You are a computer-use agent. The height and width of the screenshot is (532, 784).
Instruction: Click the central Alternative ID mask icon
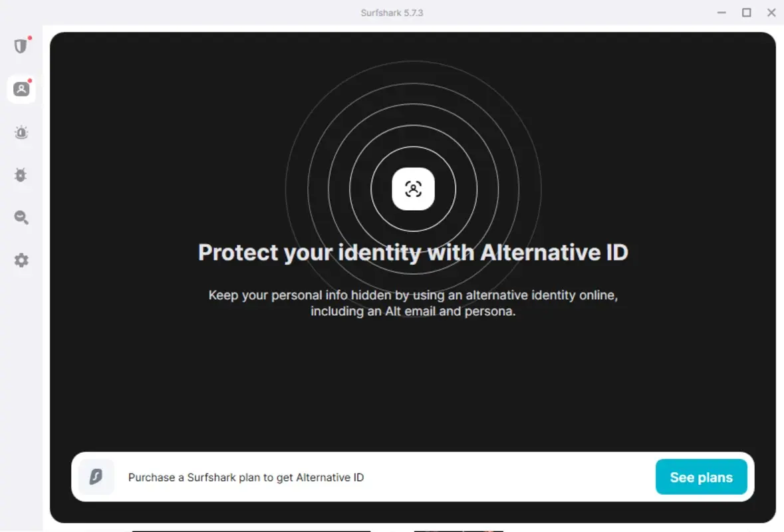413,190
